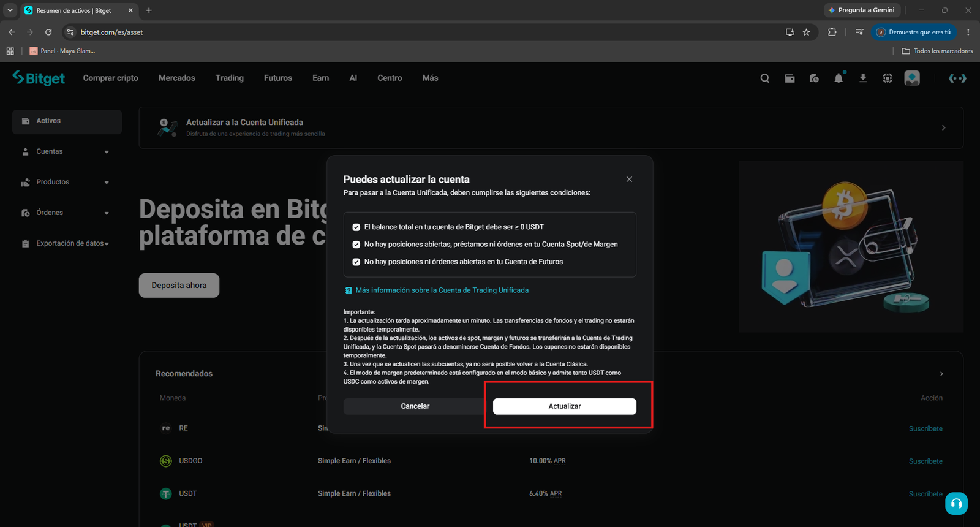This screenshot has height=527, width=980.
Task: Open a new browser tab
Action: [x=149, y=10]
